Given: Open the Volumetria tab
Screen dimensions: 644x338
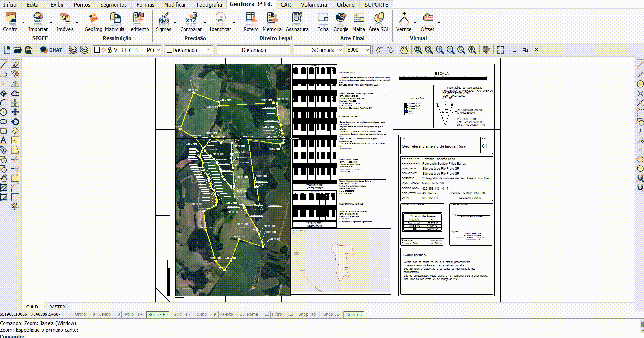Looking at the screenshot, I should pyautogui.click(x=314, y=5).
